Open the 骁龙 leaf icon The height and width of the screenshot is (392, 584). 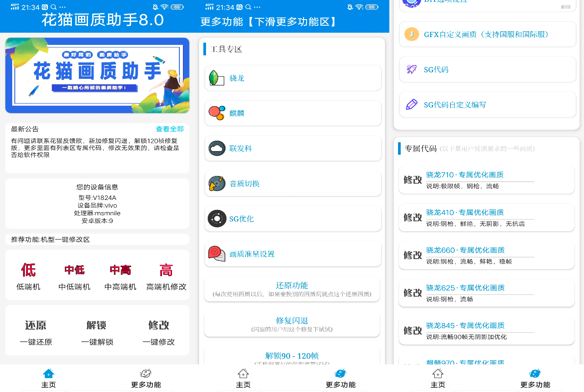[216, 78]
